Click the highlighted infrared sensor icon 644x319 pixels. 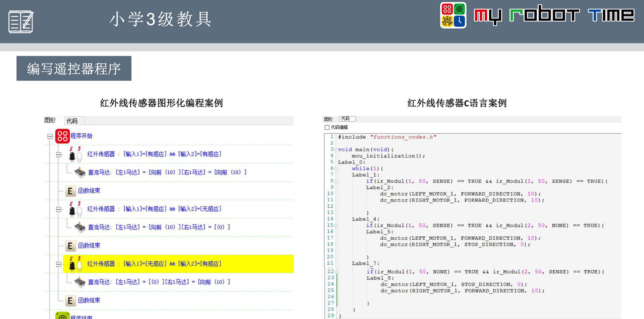tap(75, 264)
